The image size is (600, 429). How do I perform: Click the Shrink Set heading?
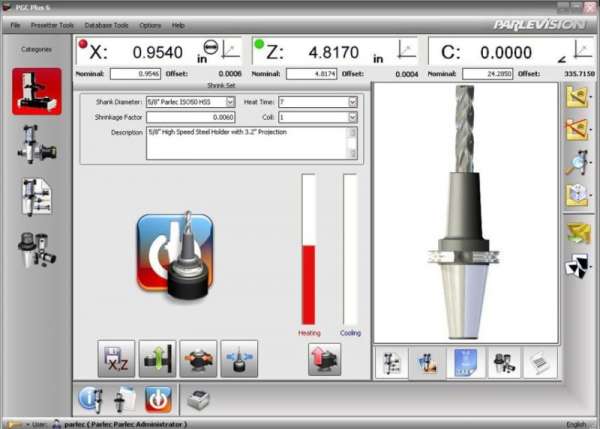pos(221,85)
